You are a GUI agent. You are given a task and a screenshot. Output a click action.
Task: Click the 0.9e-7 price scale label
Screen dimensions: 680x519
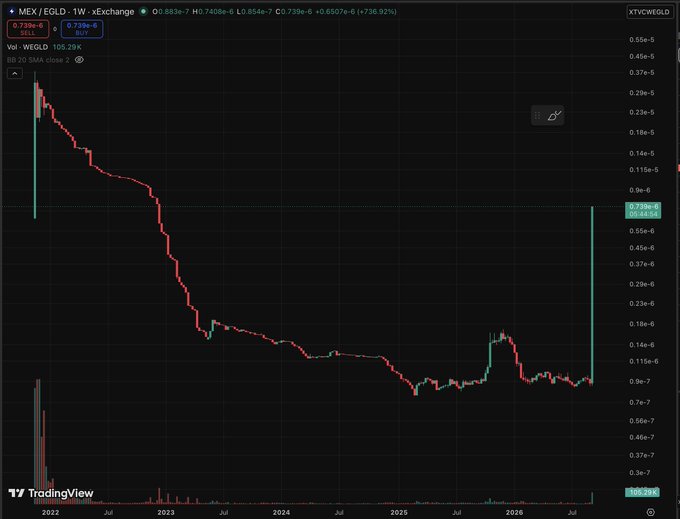(x=641, y=382)
